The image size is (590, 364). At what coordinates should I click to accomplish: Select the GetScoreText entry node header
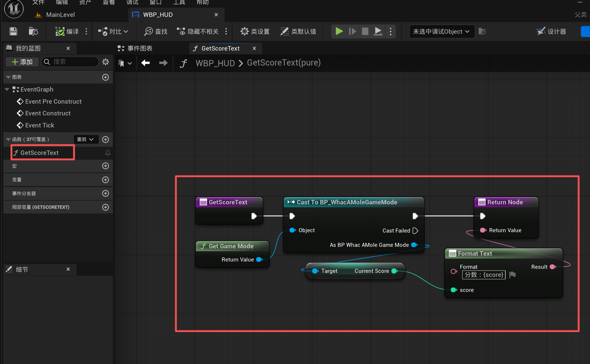[229, 202]
